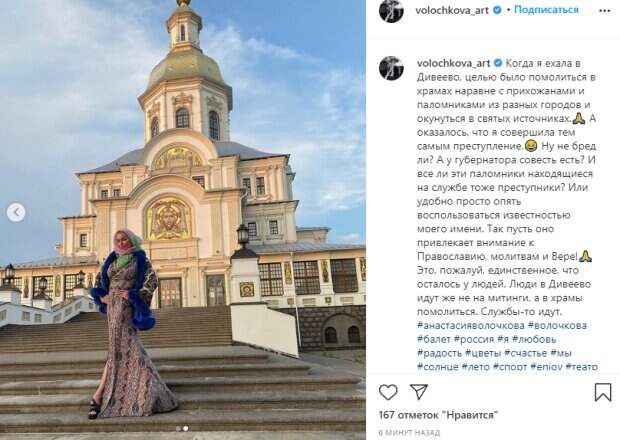620x440 pixels.
Task: Open volochkova_art profile picture in header
Action: (391, 11)
